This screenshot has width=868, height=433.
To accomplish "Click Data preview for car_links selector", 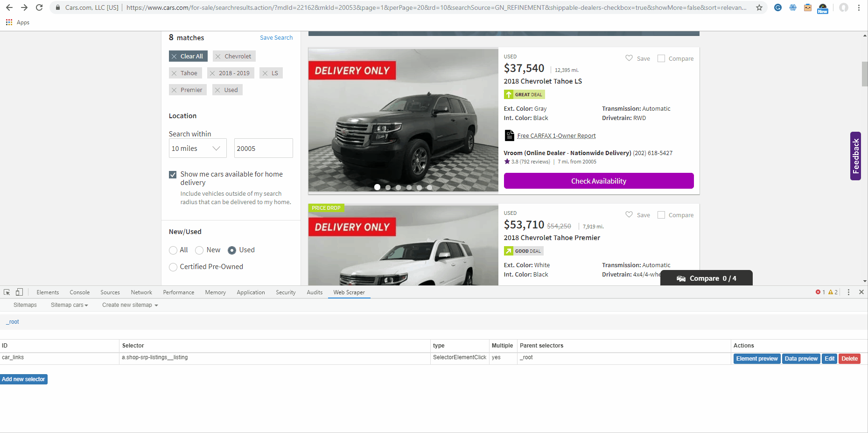I will (801, 359).
